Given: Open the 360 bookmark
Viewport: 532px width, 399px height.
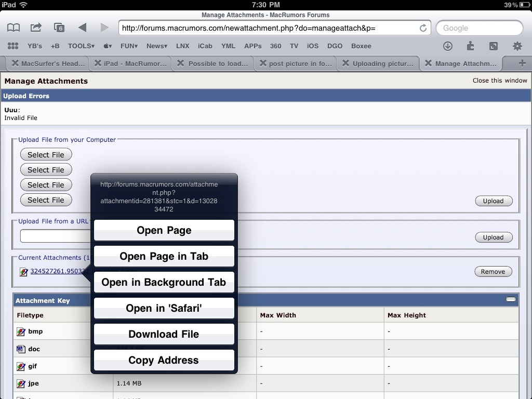Looking at the screenshot, I should (275, 46).
